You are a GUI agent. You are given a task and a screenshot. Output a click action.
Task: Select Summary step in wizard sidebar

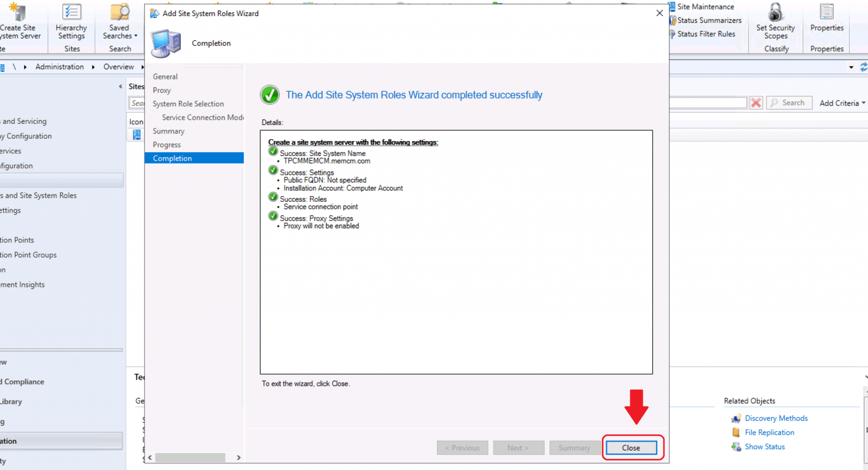pos(168,131)
